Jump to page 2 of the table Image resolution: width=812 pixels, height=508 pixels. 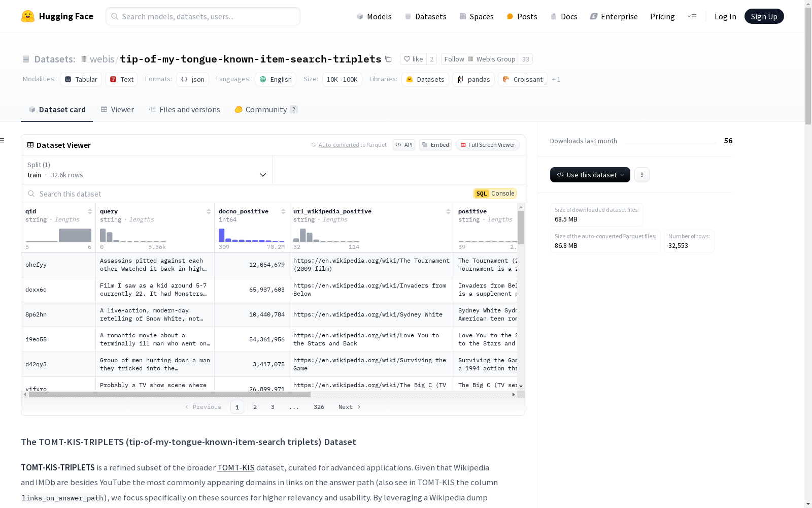click(x=255, y=407)
